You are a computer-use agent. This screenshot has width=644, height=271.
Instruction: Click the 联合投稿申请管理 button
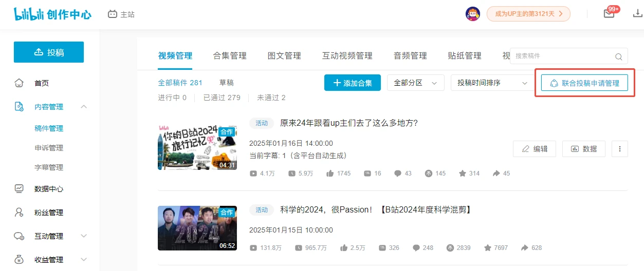(584, 83)
